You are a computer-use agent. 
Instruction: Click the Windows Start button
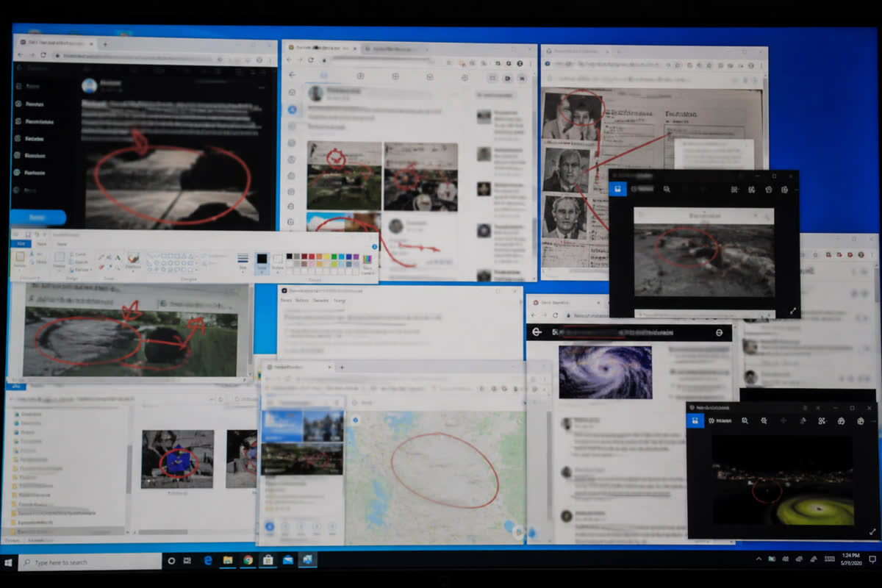[x=9, y=562]
